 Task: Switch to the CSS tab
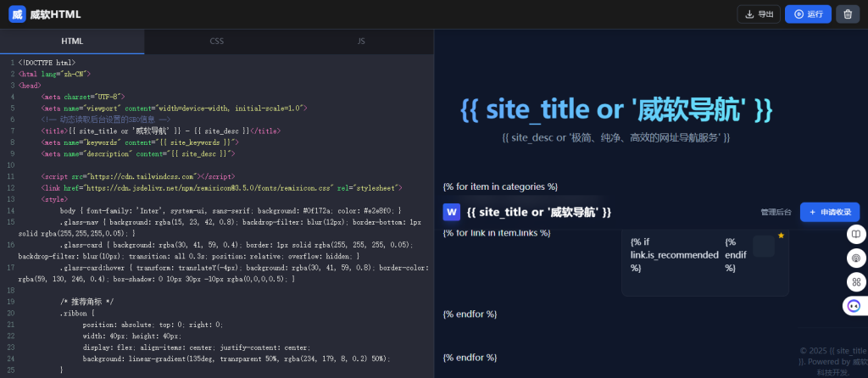click(x=217, y=42)
